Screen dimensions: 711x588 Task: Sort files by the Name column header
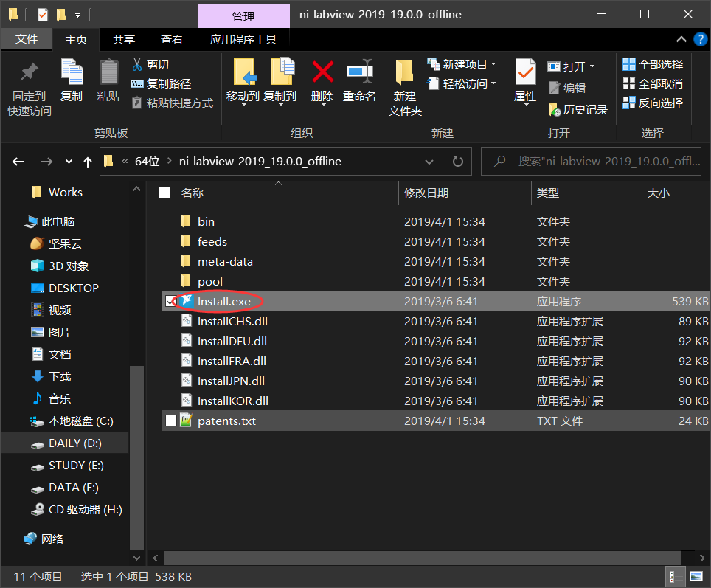pyautogui.click(x=193, y=193)
